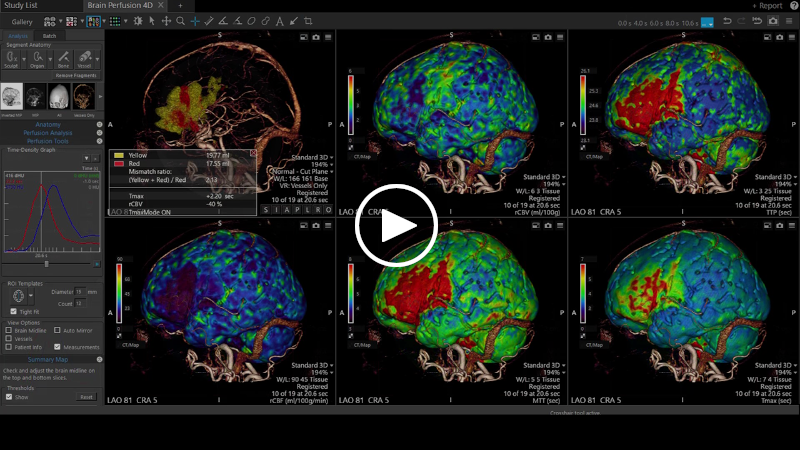Click the Tmax color scale bar
Image resolution: width=800 pixels, height=450 pixels.
583,294
